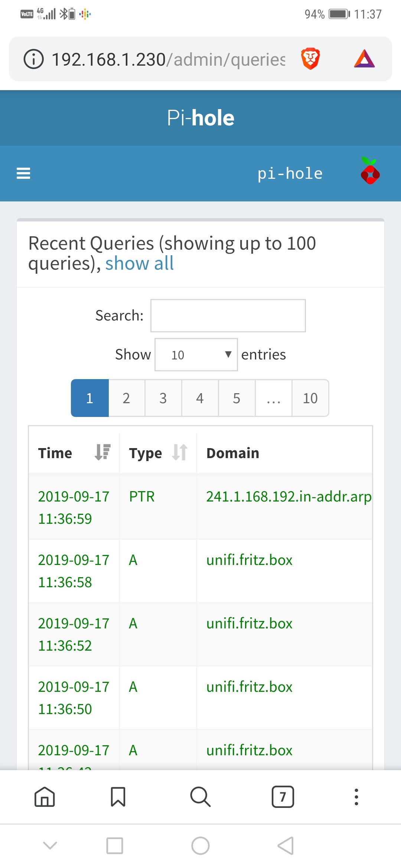This screenshot has width=401, height=868.
Task: Open the Brave Shields lion icon
Action: [x=310, y=59]
